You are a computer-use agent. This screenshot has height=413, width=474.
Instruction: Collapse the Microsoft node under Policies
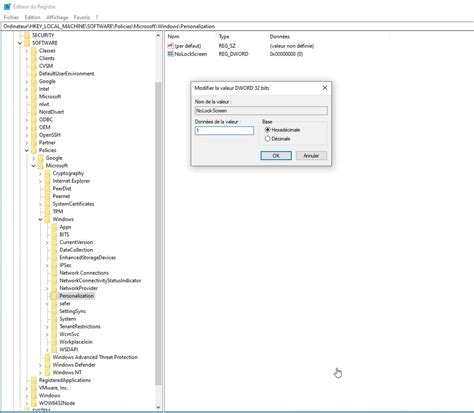point(34,166)
